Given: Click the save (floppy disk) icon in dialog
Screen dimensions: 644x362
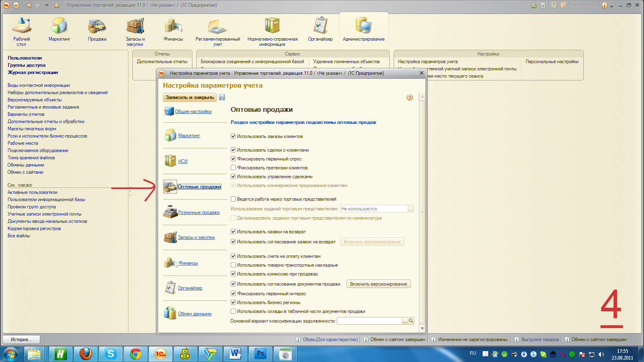Looking at the screenshot, I should [x=222, y=97].
